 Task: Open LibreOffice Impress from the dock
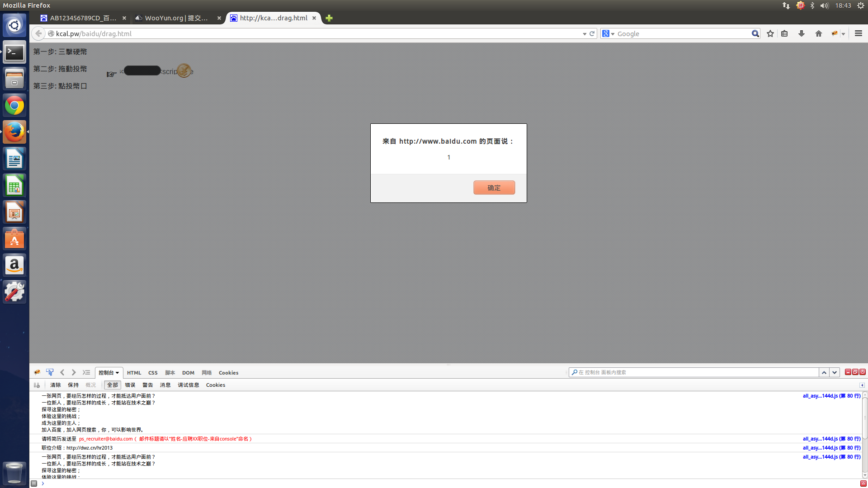14,212
